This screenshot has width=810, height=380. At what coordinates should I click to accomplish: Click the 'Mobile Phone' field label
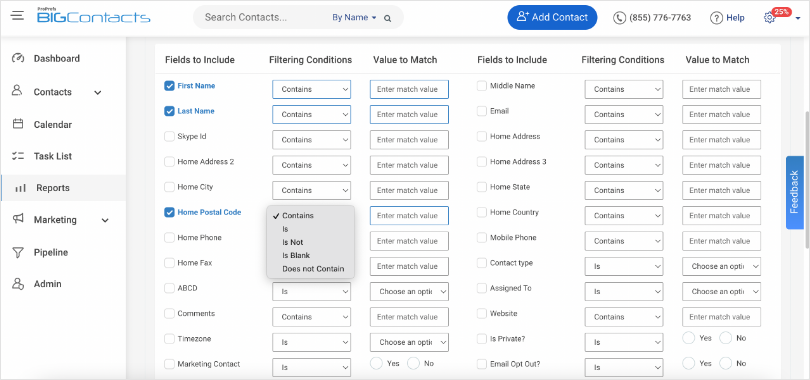coord(513,238)
